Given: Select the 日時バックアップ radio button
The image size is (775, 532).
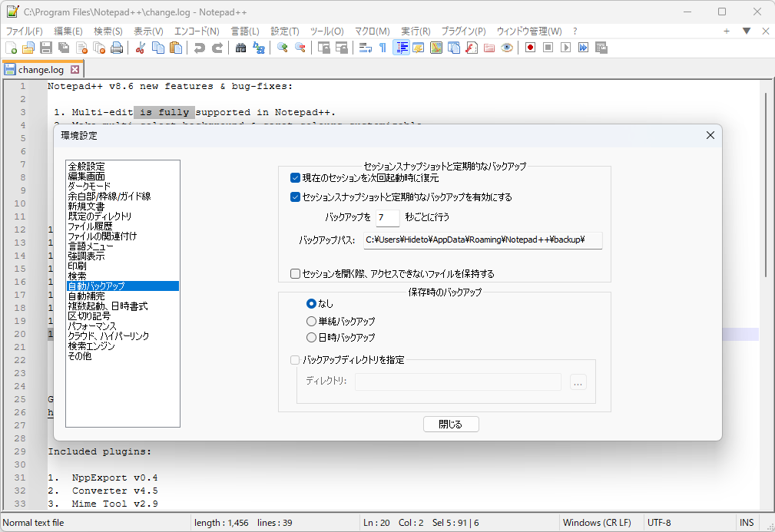Looking at the screenshot, I should (x=313, y=337).
